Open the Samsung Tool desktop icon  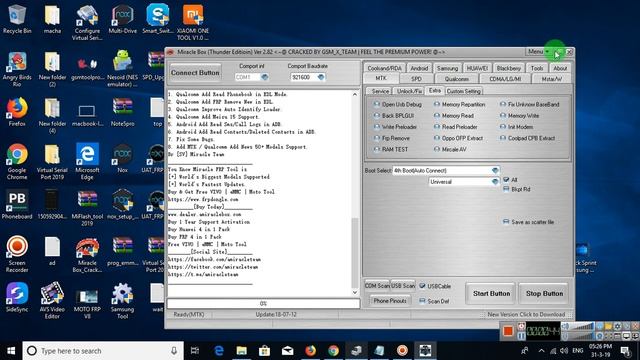[x=122, y=300]
